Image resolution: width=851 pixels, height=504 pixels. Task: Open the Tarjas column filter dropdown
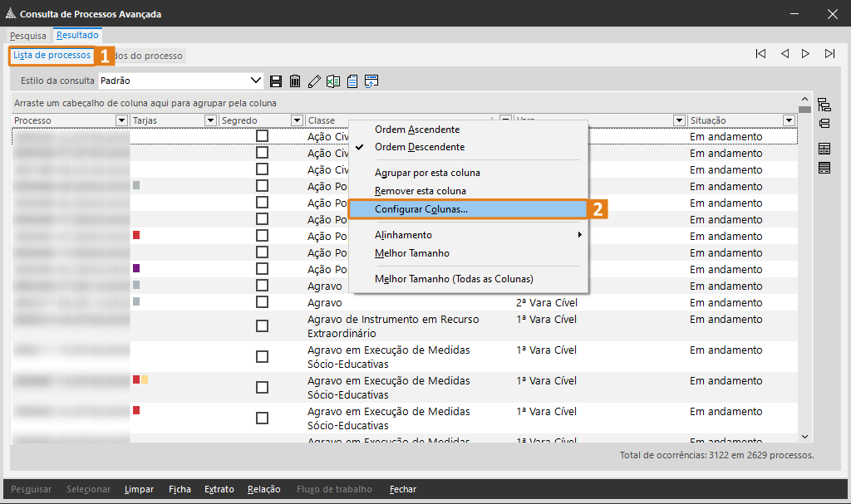(210, 120)
